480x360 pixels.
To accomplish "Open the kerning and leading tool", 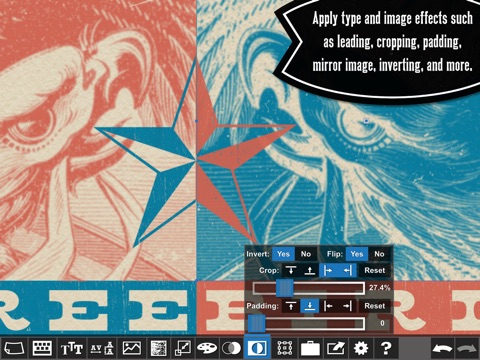I will (102, 348).
